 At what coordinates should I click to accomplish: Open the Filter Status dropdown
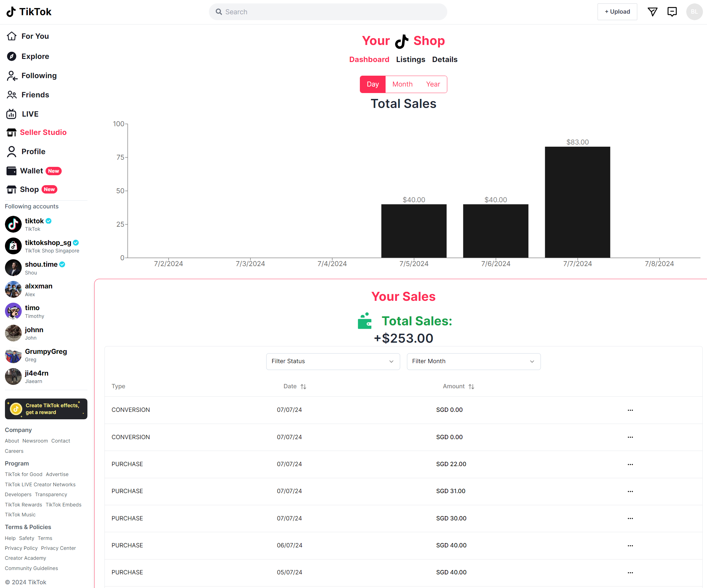pyautogui.click(x=333, y=361)
